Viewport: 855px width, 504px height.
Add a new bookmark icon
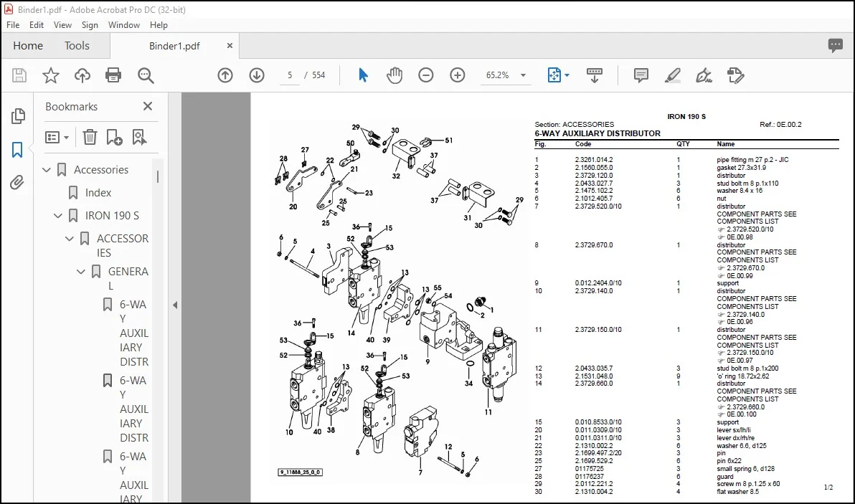coord(115,138)
